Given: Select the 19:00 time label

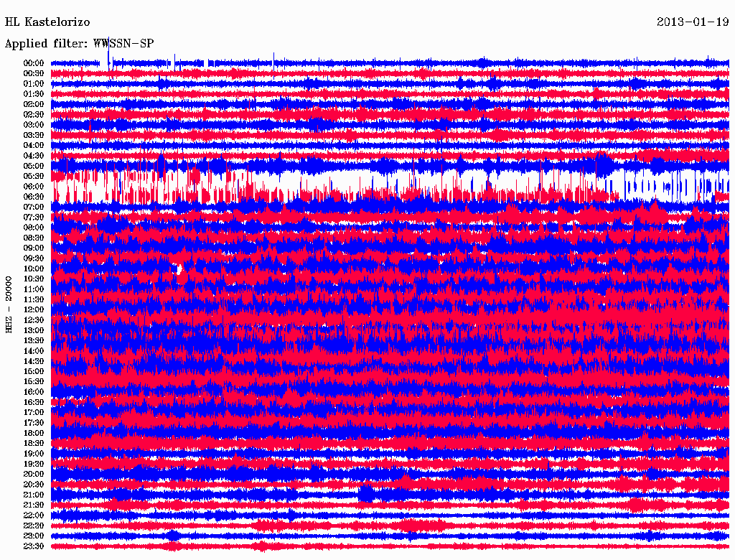Looking at the screenshot, I should [34, 454].
